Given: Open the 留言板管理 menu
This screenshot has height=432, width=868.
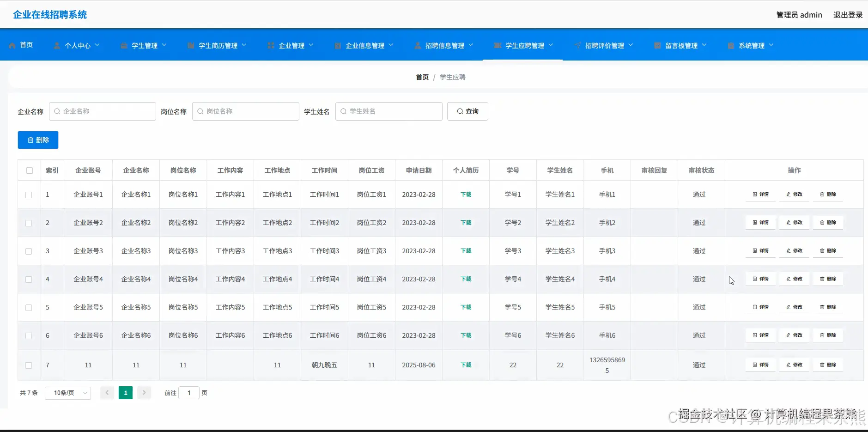Looking at the screenshot, I should [x=681, y=45].
